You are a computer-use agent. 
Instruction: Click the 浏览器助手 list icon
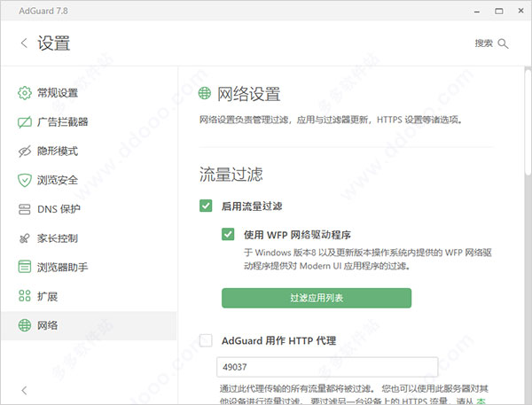click(x=25, y=267)
